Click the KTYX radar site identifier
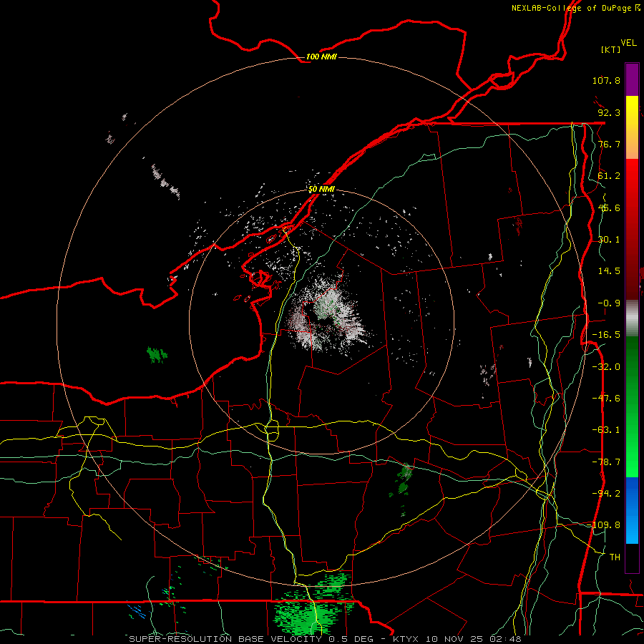Screen dimensions: 644x644 406,639
